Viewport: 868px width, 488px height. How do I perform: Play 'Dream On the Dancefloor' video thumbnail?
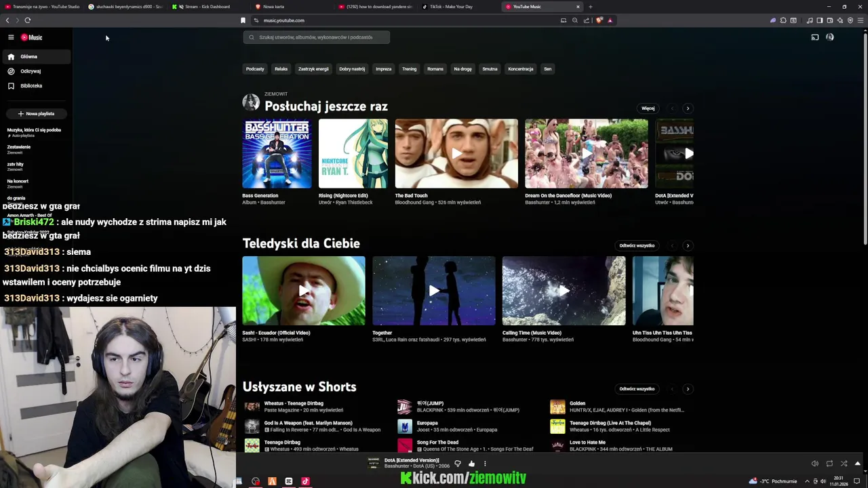point(587,154)
